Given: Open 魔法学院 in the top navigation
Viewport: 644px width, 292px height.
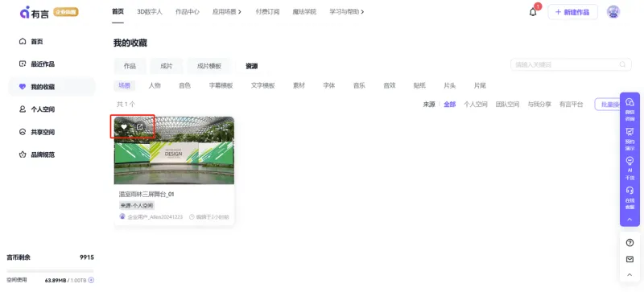Looking at the screenshot, I should 304,12.
